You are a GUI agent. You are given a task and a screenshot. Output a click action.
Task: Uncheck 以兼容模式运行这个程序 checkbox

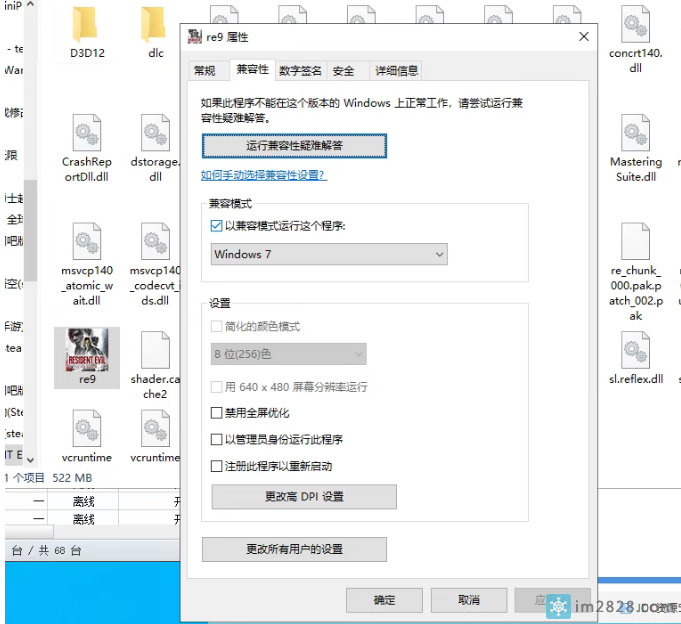click(x=217, y=226)
